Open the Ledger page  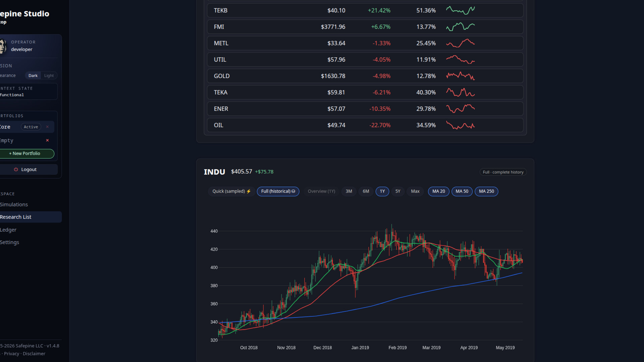tap(8, 230)
